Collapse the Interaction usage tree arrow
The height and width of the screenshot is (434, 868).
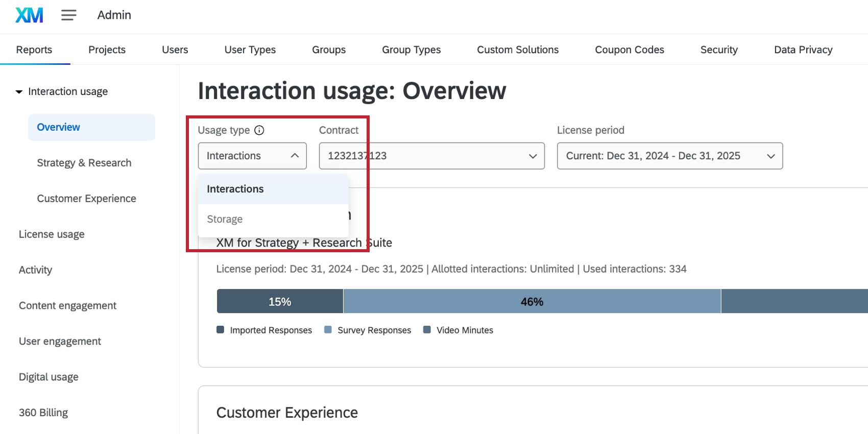(x=19, y=92)
